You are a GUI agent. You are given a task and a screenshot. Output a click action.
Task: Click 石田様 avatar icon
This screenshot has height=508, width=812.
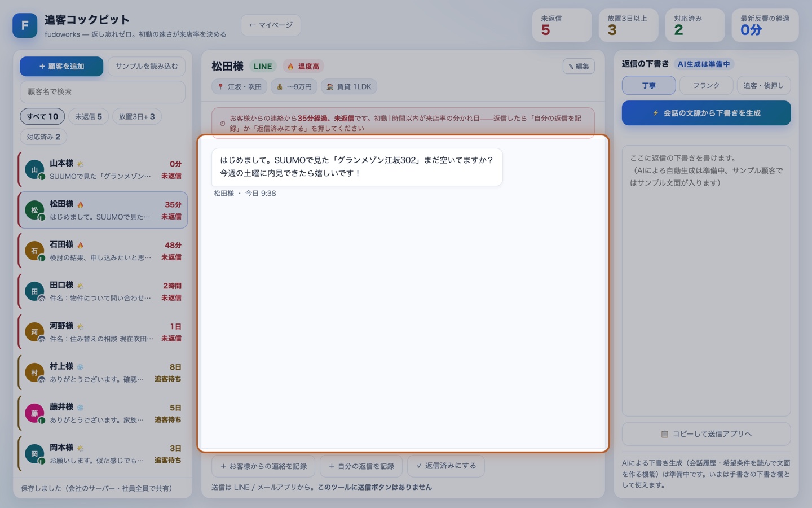tap(34, 251)
